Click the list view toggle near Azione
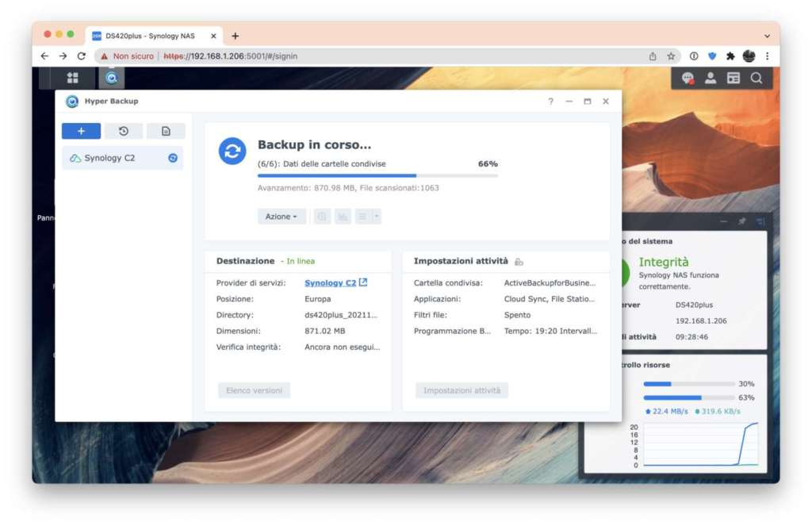Screen dimensions: 812x526 coord(361,216)
